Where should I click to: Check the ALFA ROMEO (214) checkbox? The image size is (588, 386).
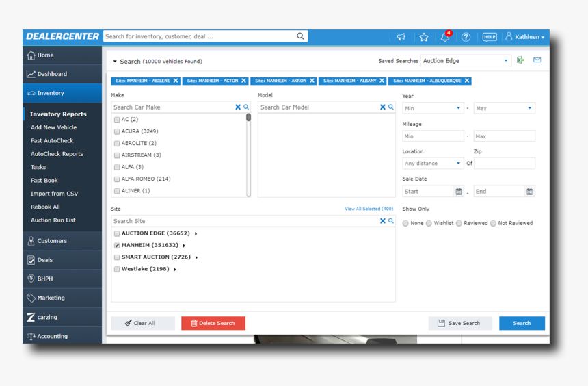pyautogui.click(x=117, y=179)
